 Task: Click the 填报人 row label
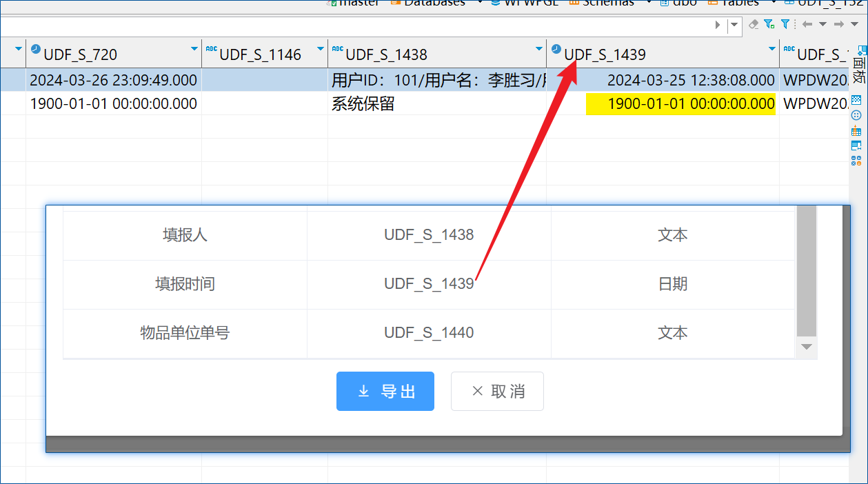coord(185,235)
